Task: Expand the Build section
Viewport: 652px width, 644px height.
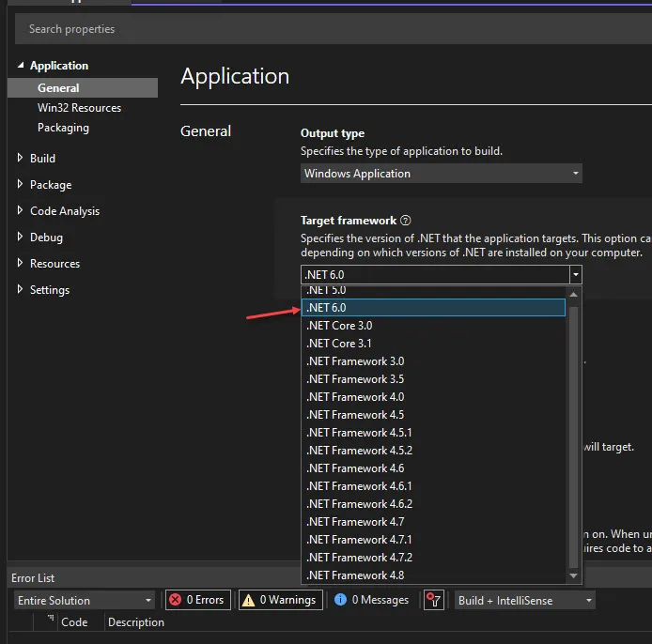Action: tap(20, 158)
